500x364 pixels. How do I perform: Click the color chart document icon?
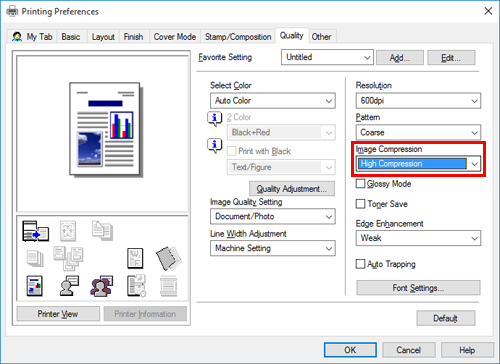click(35, 286)
